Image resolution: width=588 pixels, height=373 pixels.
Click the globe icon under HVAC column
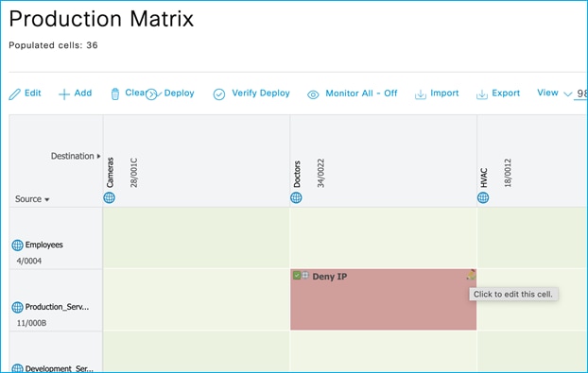[x=483, y=197]
